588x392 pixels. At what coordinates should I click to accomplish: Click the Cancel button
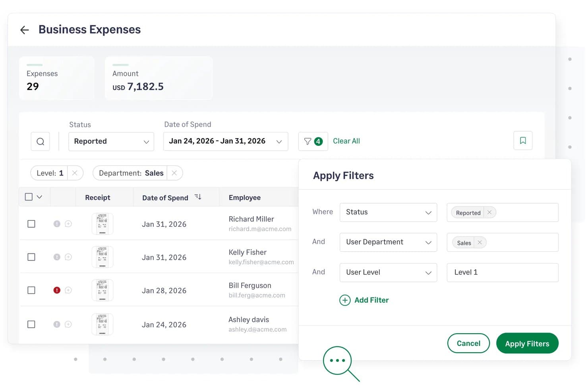point(468,344)
